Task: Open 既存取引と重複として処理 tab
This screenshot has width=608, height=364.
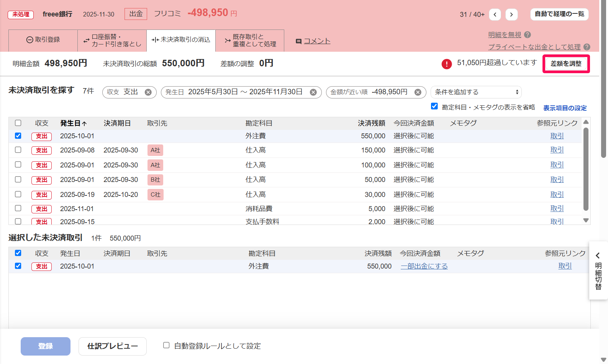Action: point(250,40)
